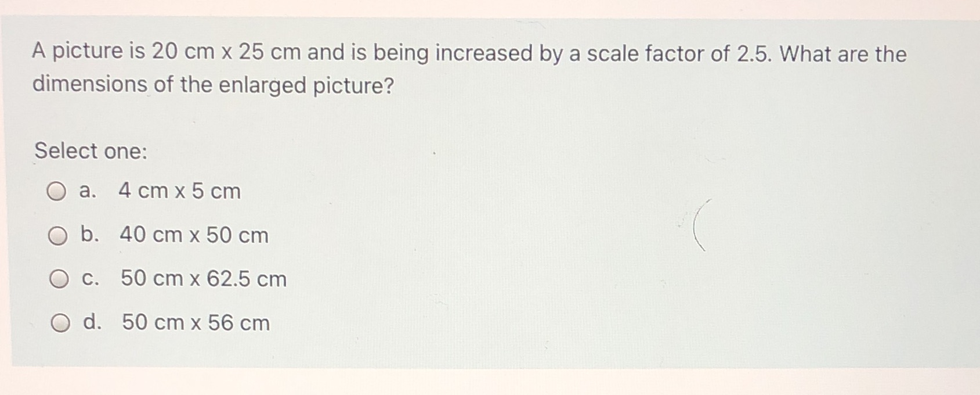Click the phrase 'dimensions of the enlarged picture'

point(212,86)
